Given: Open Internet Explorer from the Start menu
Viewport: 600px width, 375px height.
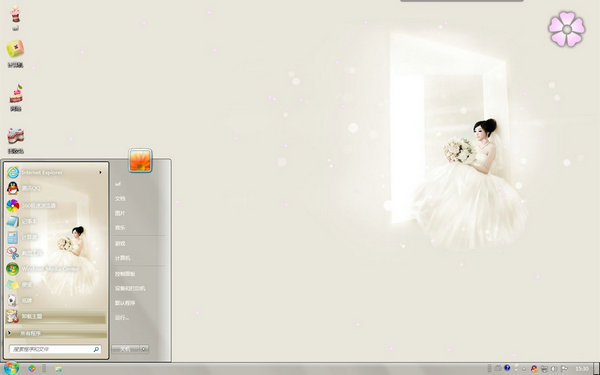Looking at the screenshot, I should coord(56,173).
